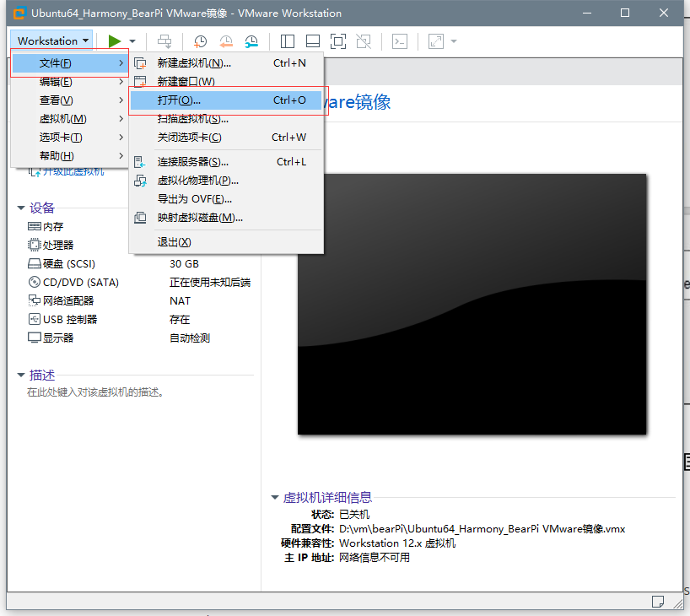Viewport: 690px width, 616px height.
Task: Choose 虚拟化物理机(P)... entry
Action: pyautogui.click(x=227, y=181)
